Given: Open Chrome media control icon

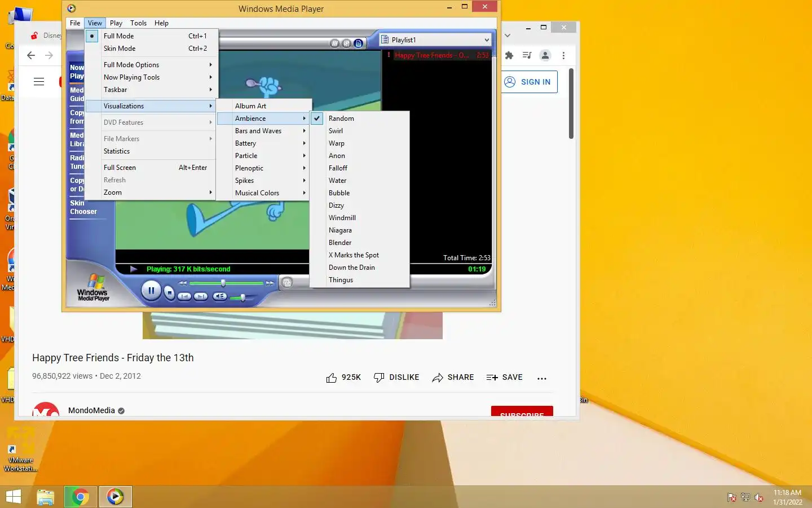Looking at the screenshot, I should 527,55.
